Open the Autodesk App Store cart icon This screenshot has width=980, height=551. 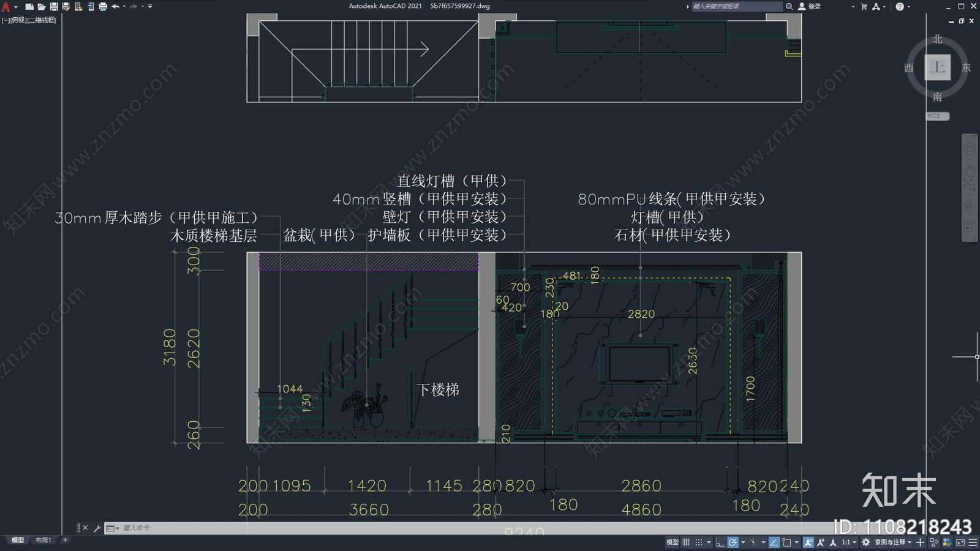click(864, 6)
